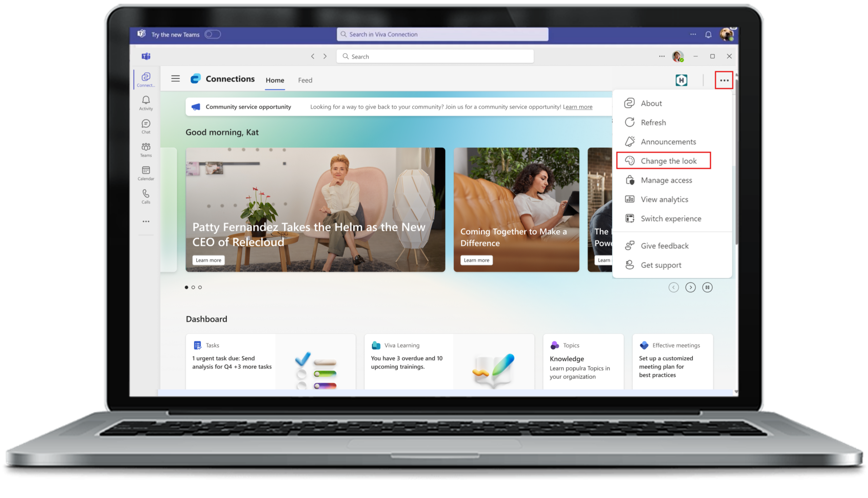Screen dimensions: 868x498
Task: Select the third carousel dot indicator
Action: click(x=200, y=287)
